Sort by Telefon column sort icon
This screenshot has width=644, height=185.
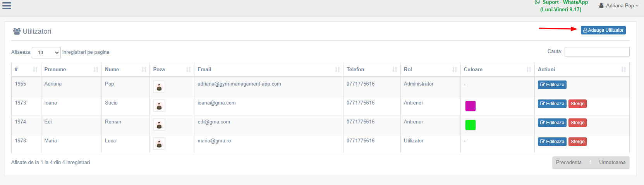point(395,70)
